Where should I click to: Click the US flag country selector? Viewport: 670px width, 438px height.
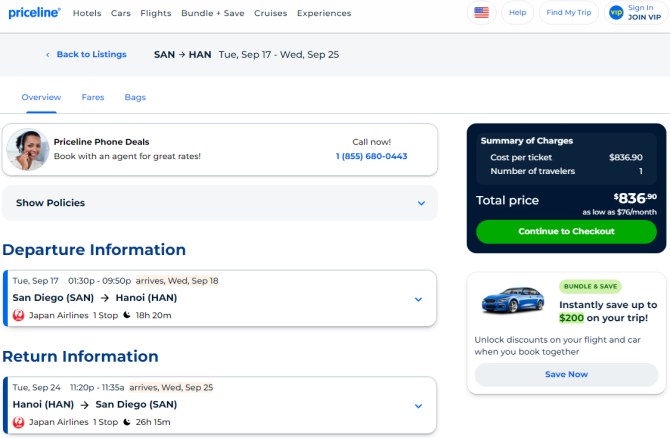point(482,13)
